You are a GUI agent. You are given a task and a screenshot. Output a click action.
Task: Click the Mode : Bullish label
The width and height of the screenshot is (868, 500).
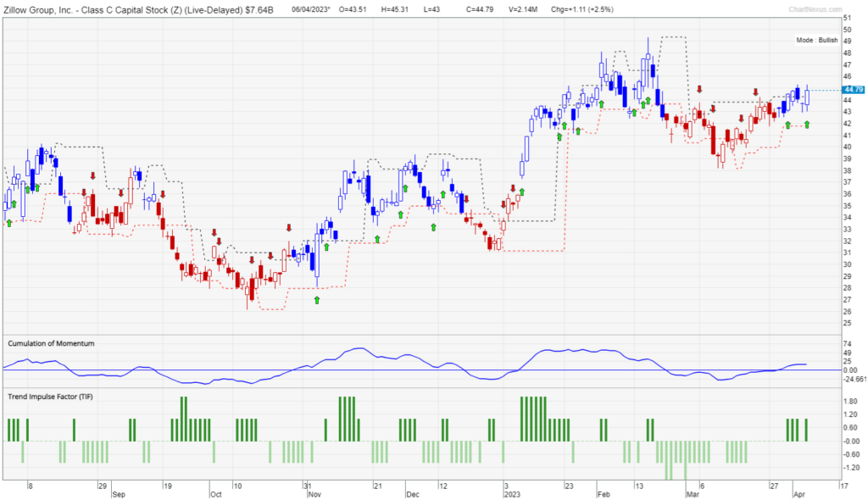[817, 41]
